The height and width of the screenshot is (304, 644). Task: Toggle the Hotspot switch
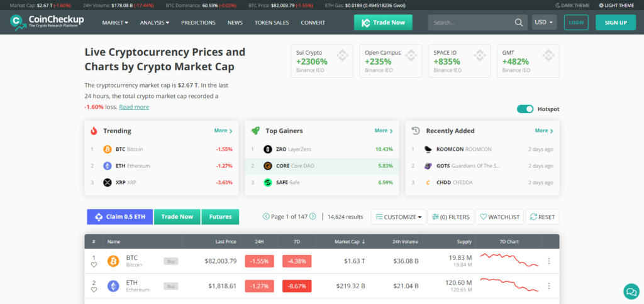click(525, 109)
